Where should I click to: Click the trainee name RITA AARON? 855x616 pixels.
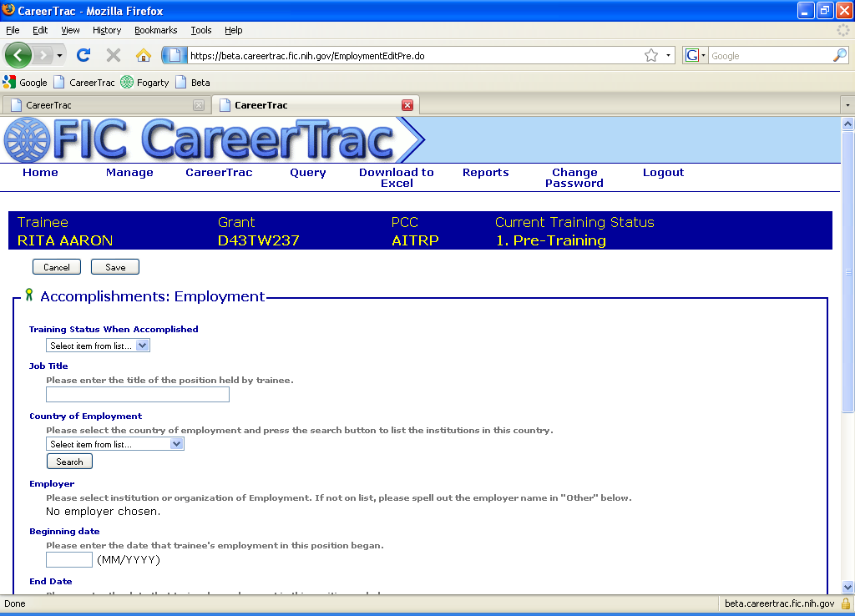coord(65,240)
